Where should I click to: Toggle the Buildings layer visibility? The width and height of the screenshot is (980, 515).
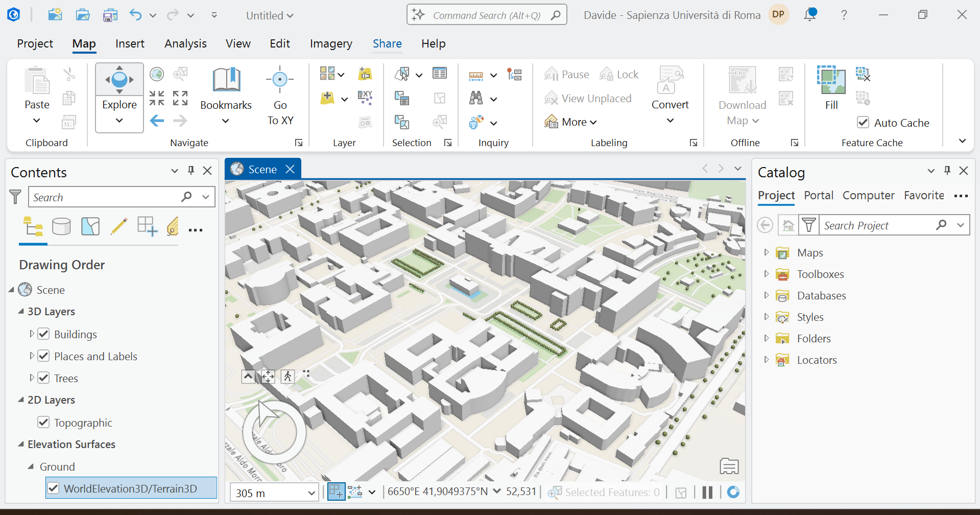tap(43, 334)
